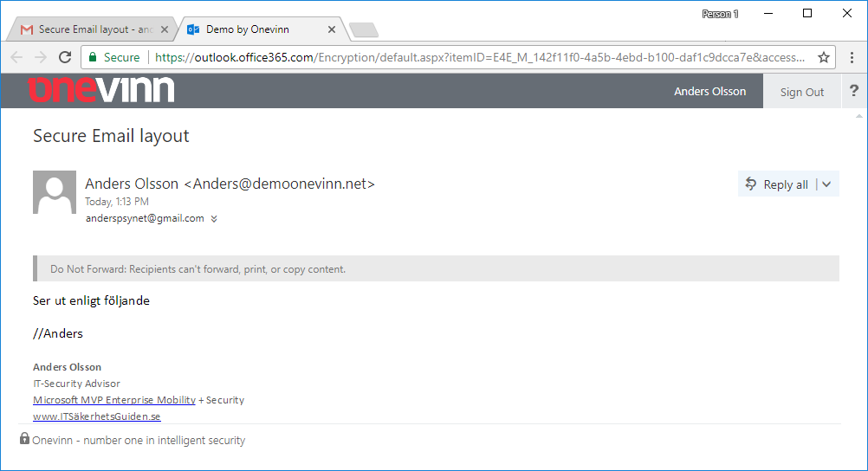The height and width of the screenshot is (471, 868).
Task: Select the Demo by Onevinn tab
Action: (251, 29)
